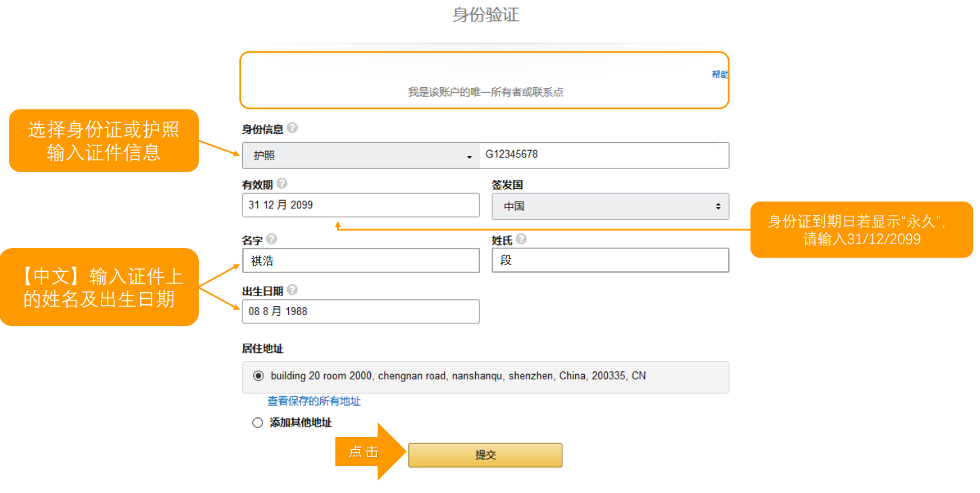Click the passport number field G12345678
This screenshot has height=493, width=980.
click(x=604, y=155)
